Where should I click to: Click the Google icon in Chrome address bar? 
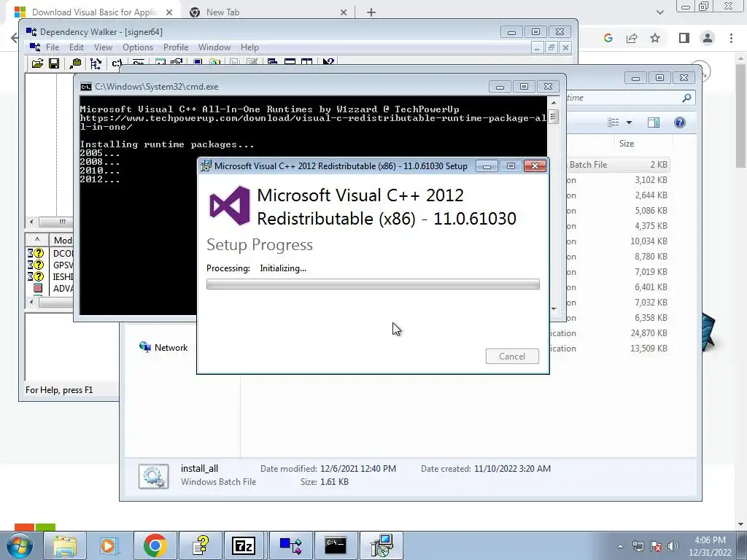[x=608, y=38]
